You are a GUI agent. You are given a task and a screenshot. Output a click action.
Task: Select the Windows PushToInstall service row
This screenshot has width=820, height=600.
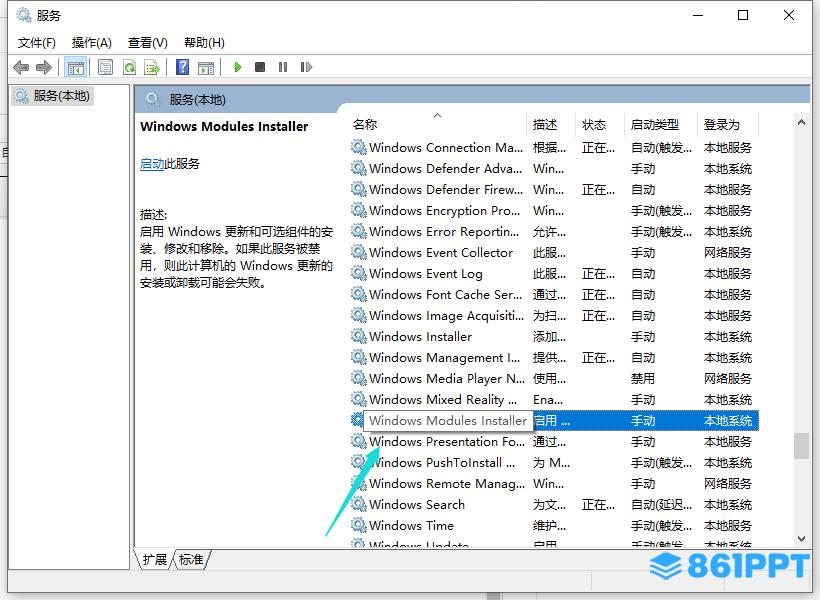553,462
